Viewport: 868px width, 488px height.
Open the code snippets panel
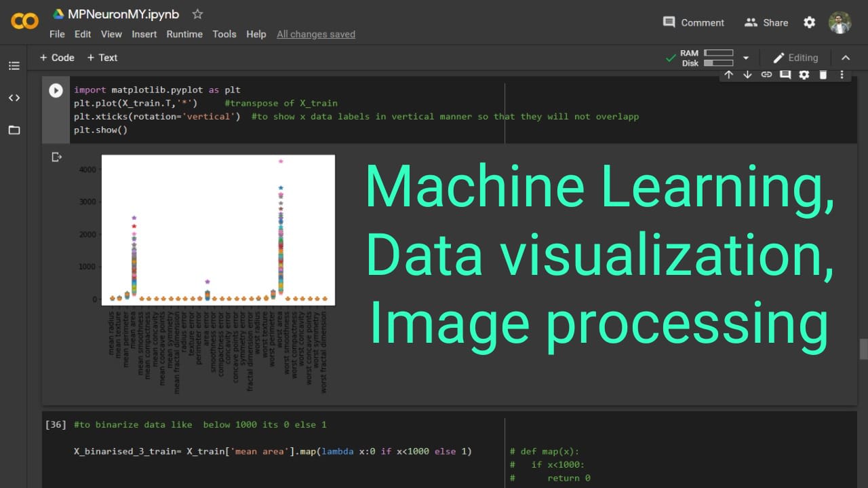(x=14, y=98)
